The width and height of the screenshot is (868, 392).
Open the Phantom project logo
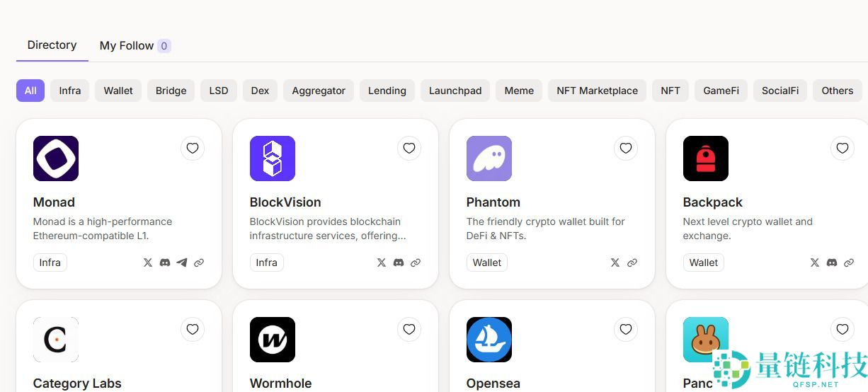(x=489, y=158)
